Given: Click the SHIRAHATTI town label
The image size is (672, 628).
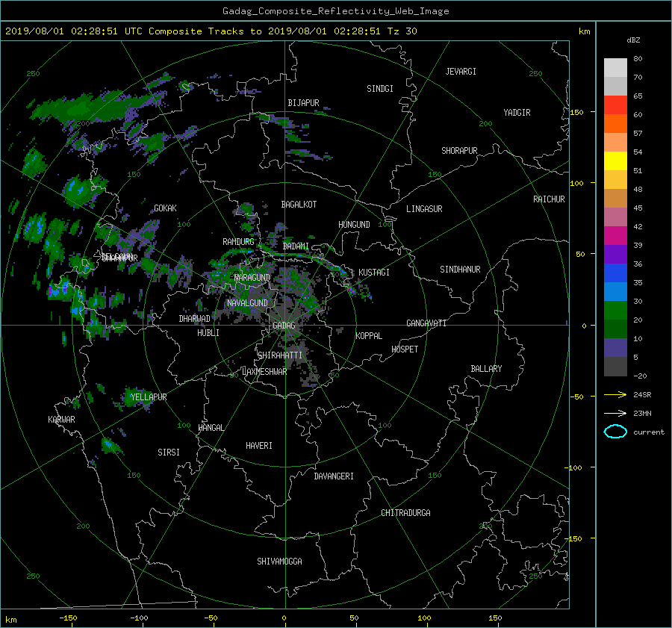Looking at the screenshot, I should tap(280, 355).
